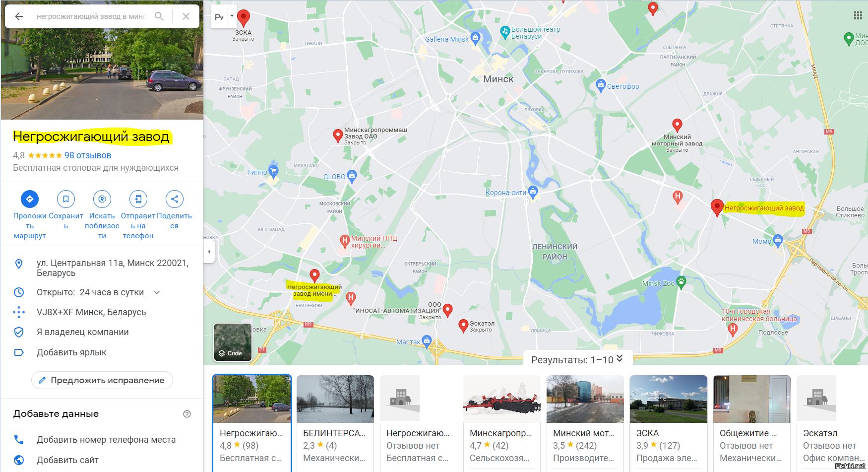Image resolution: width=868 pixels, height=472 pixels.
Task: Save place with Сохранить bookmark icon
Action: coord(66,199)
